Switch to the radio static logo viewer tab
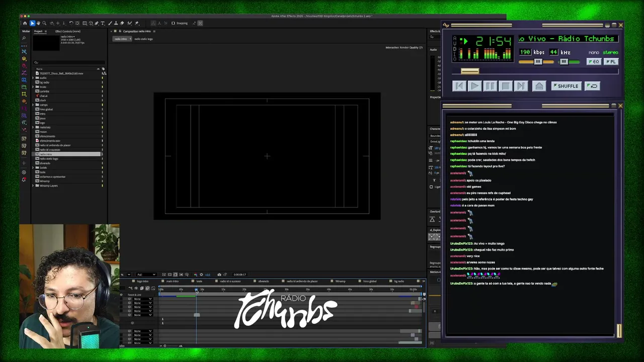The image size is (644, 362). [x=143, y=39]
